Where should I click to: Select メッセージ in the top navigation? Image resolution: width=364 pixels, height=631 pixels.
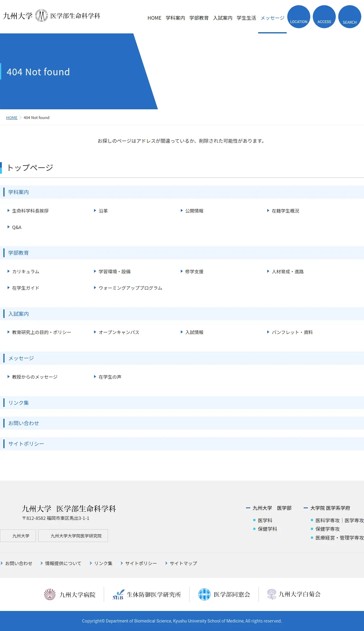coord(272,18)
